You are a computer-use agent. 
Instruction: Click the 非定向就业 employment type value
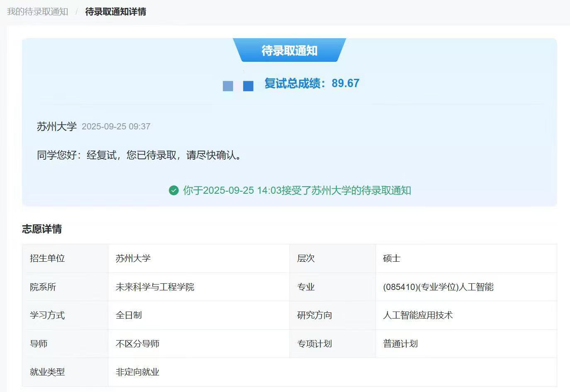137,372
